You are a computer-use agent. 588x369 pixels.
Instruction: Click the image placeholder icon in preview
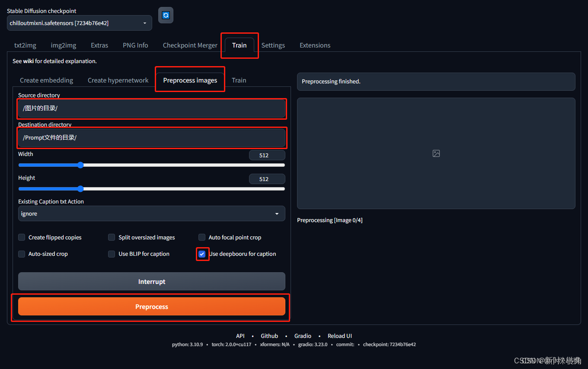436,153
